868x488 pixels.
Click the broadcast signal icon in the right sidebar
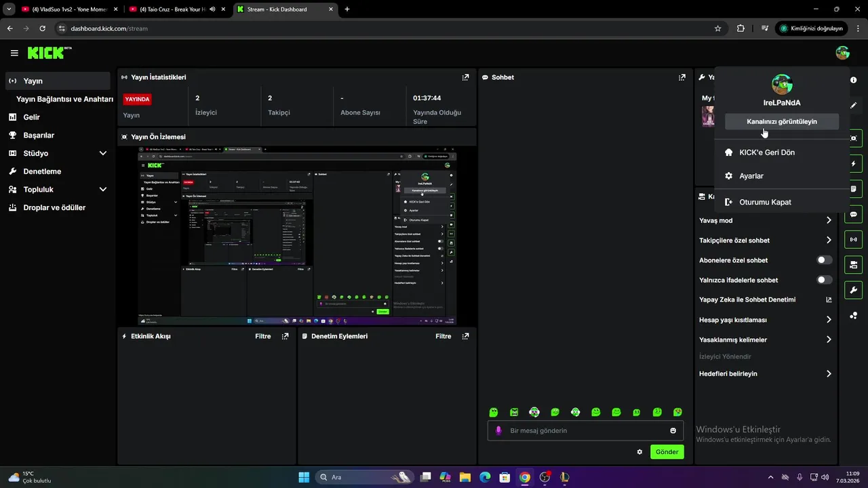point(854,239)
